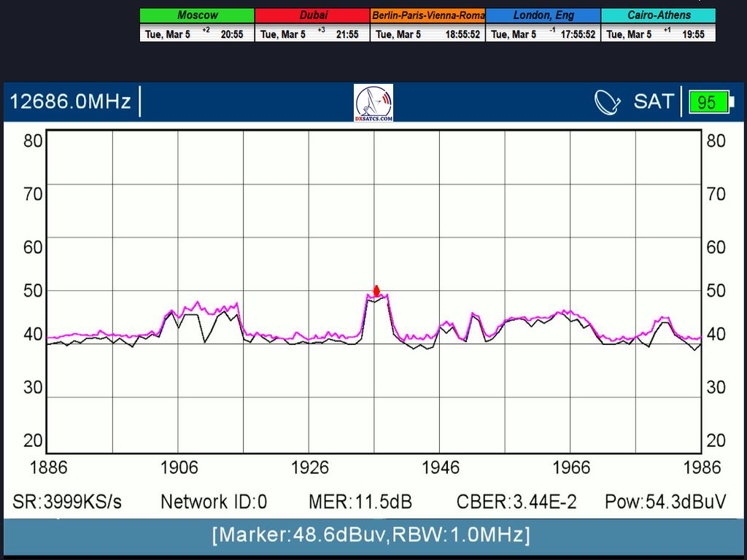Screen dimensions: 747x560
Task: Select the Dubai clock tab
Action: (312, 15)
